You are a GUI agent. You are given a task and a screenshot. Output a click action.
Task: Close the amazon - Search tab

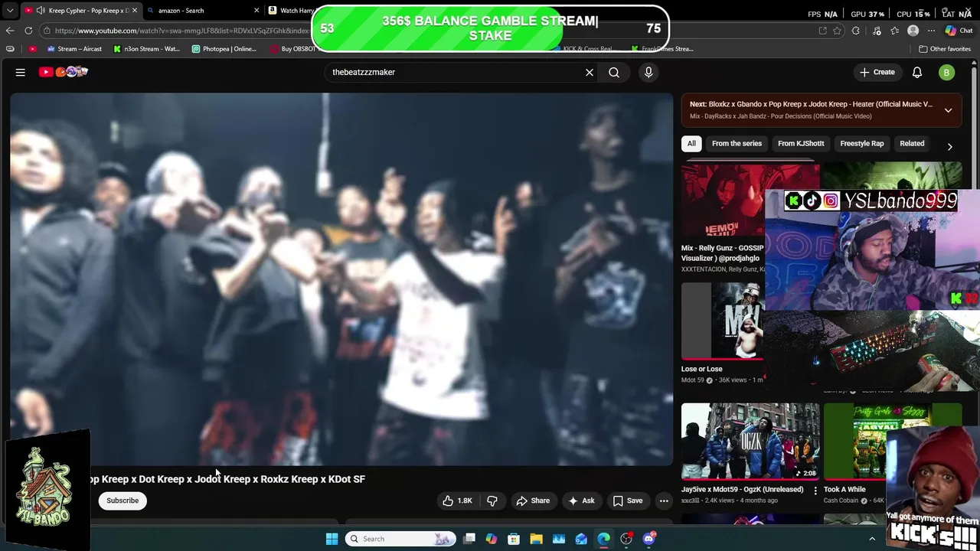click(x=256, y=11)
